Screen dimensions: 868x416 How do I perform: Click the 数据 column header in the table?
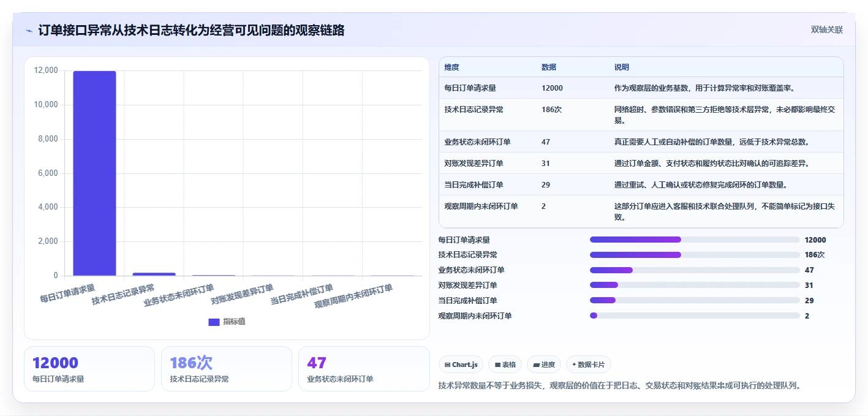pyautogui.click(x=549, y=67)
